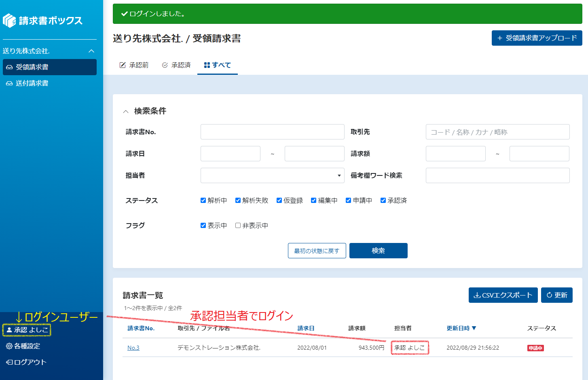Viewport: 588px width, 380px height.
Task: Click the download icon on CSVエクスポート
Action: [x=477, y=295]
